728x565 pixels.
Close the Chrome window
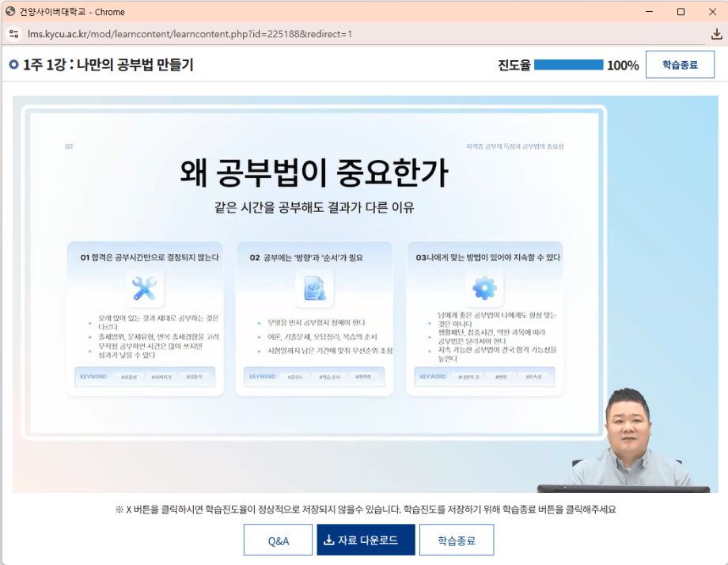pos(712,12)
